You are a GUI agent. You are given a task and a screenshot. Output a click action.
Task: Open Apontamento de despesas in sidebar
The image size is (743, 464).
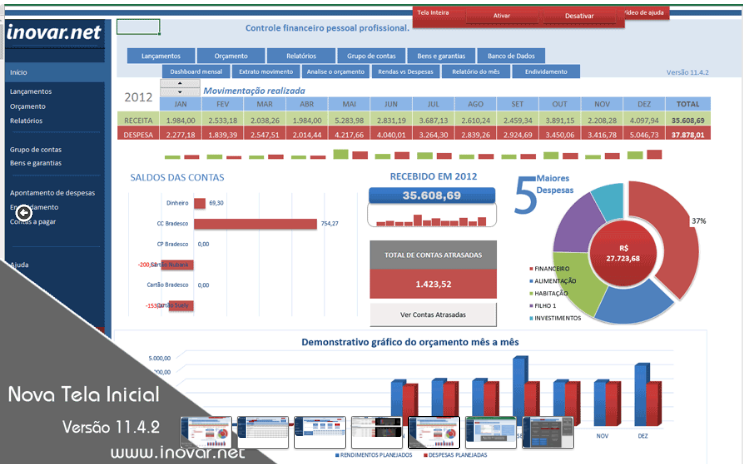coord(52,193)
